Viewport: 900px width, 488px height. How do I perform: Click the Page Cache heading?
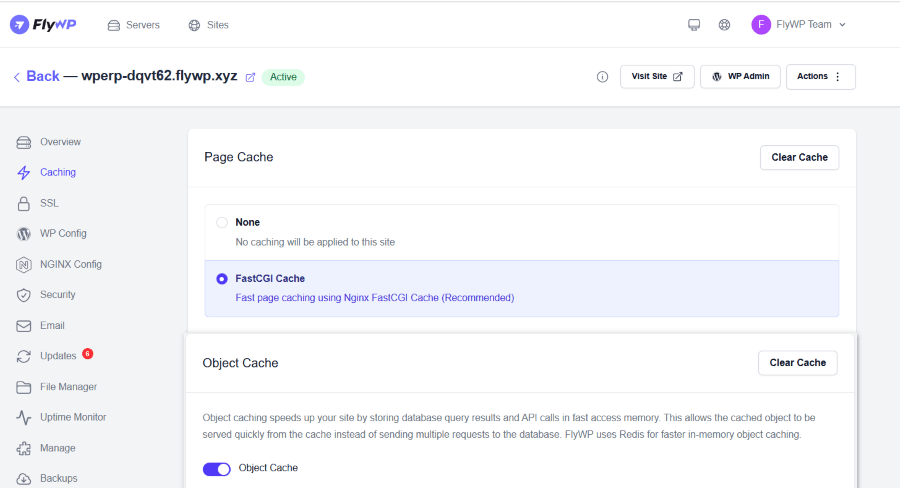click(x=239, y=157)
